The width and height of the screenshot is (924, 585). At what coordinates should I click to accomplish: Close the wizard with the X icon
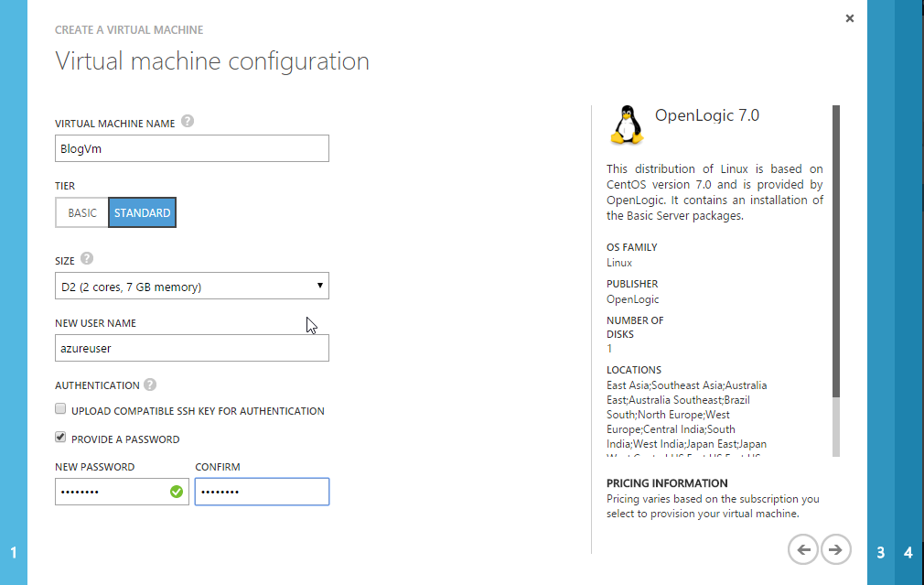(x=850, y=18)
